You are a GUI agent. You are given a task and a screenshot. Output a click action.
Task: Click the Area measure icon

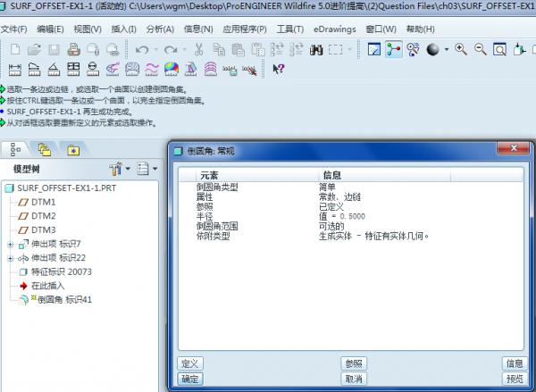pyautogui.click(x=73, y=70)
